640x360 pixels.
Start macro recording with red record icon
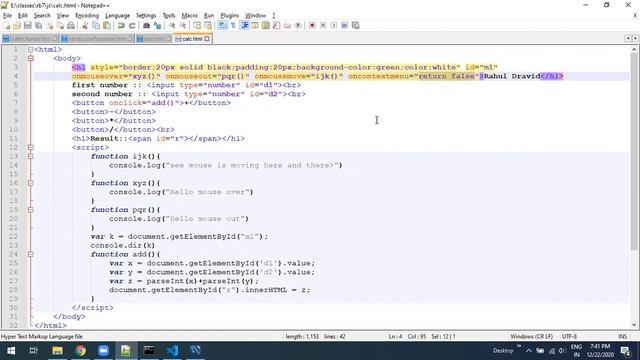312,25
